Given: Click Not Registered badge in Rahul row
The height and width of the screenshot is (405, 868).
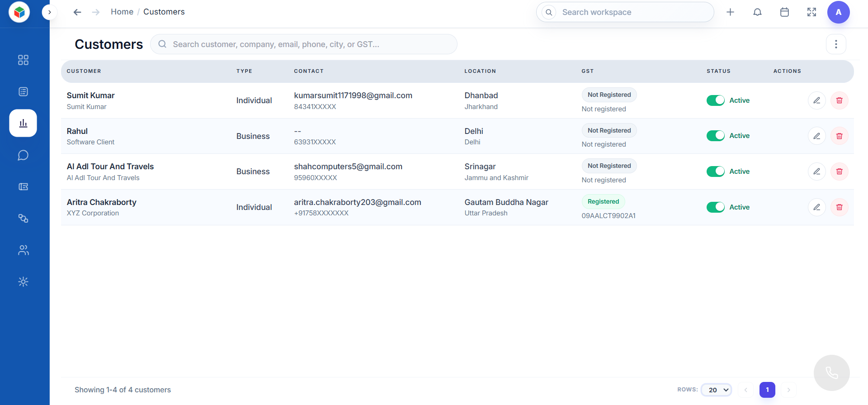Looking at the screenshot, I should (609, 130).
